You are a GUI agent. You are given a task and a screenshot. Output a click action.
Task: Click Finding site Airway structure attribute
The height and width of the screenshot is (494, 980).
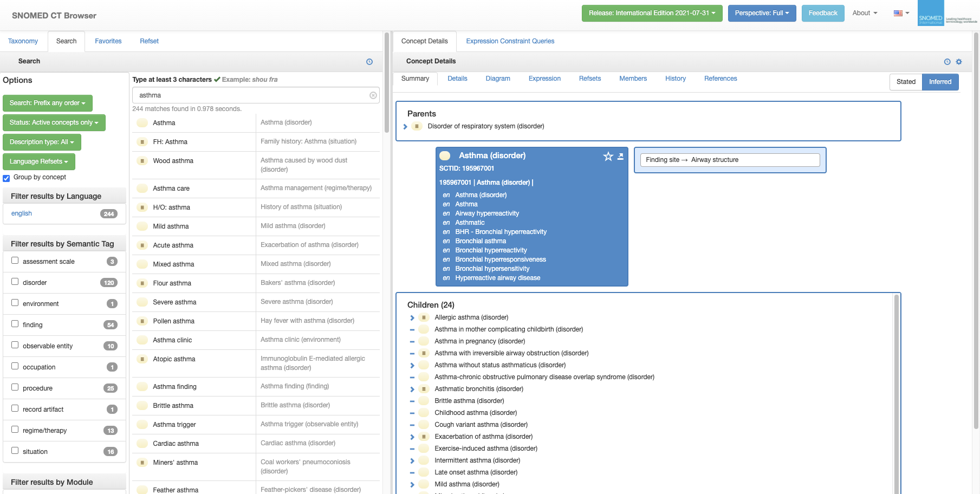730,160
